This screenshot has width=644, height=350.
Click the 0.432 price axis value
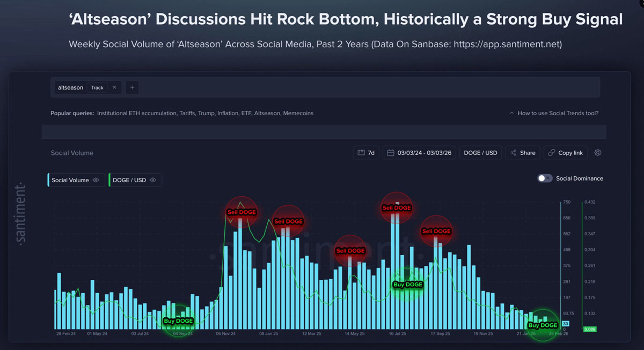(590, 202)
